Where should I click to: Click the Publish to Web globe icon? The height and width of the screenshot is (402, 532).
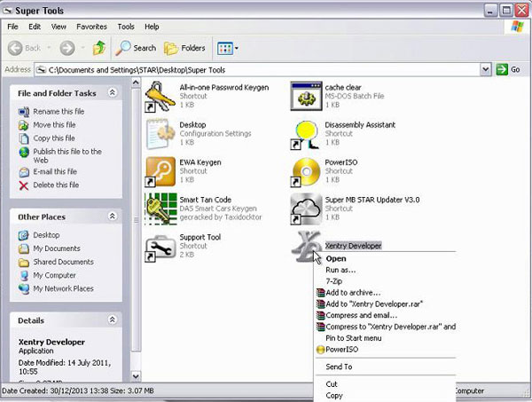tap(24, 152)
